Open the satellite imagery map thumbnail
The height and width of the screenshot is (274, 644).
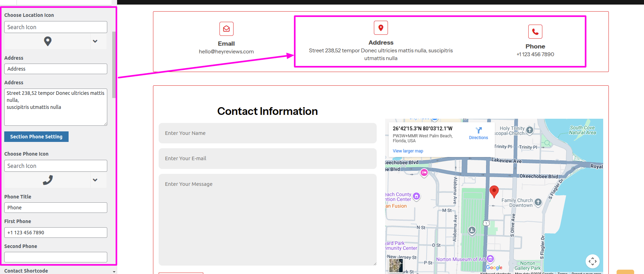tap(396, 266)
